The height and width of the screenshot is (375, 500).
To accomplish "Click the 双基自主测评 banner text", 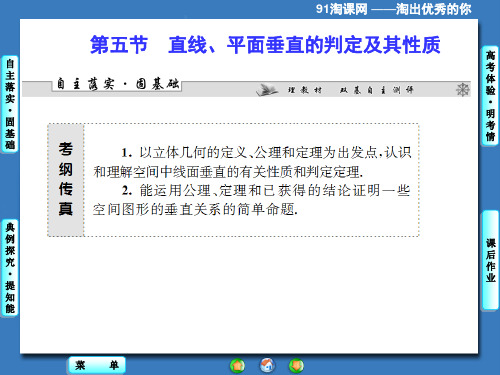I will pos(376,90).
